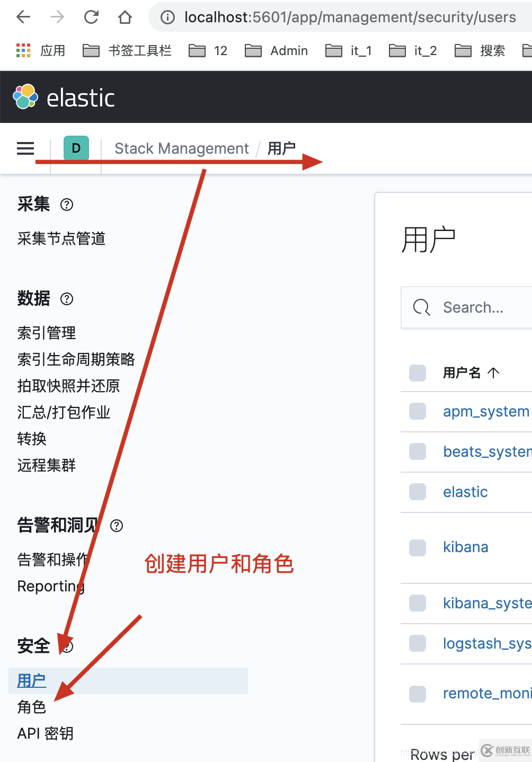Open kibana_system user link

coord(487,603)
